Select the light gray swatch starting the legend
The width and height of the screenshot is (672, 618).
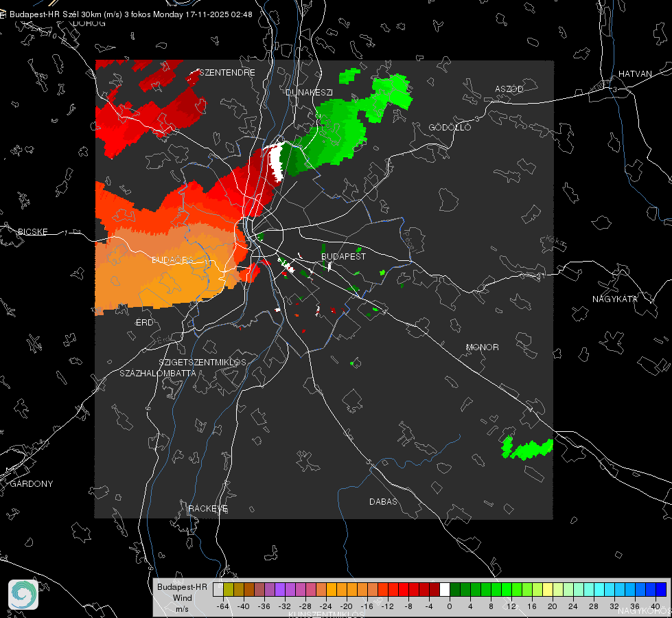218,590
